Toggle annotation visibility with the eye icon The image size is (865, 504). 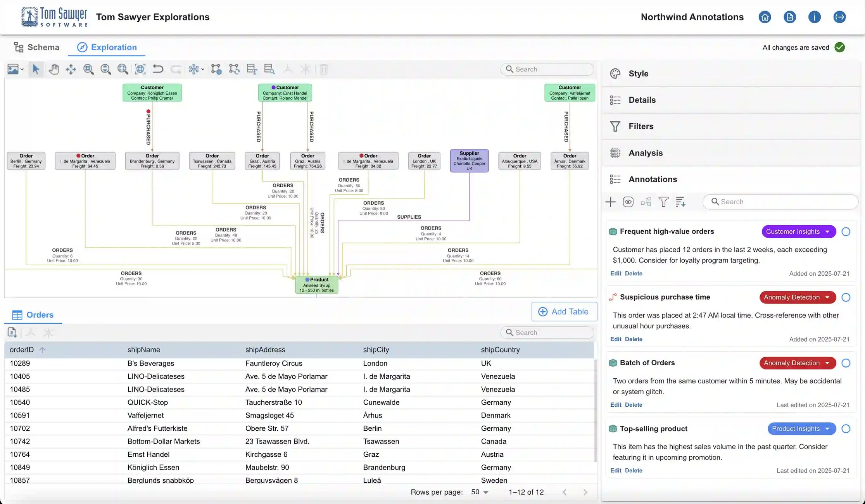click(628, 202)
